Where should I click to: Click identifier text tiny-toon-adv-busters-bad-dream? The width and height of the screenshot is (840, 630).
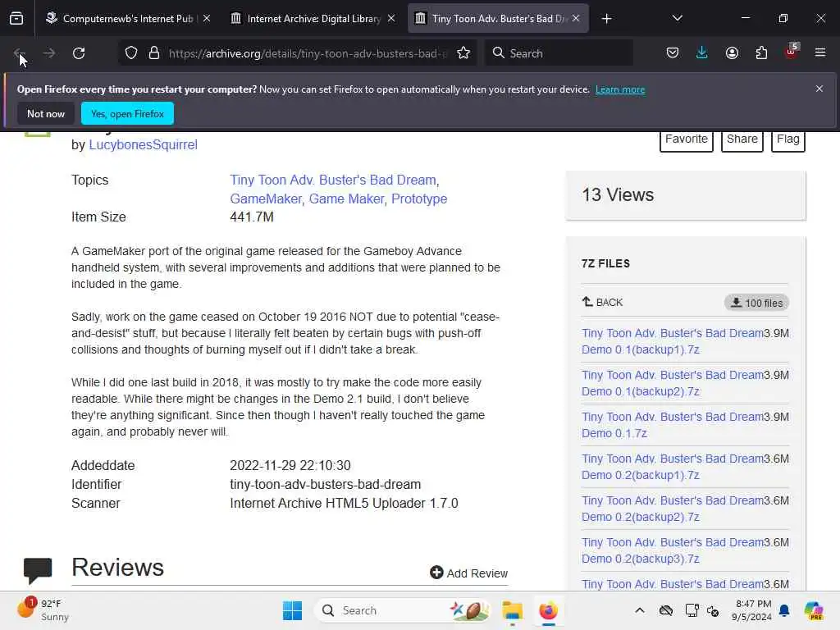click(325, 484)
